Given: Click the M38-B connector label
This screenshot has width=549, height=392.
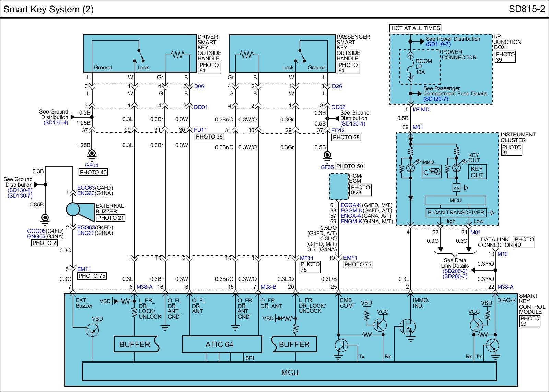Looking at the screenshot, I should pyautogui.click(x=268, y=287).
